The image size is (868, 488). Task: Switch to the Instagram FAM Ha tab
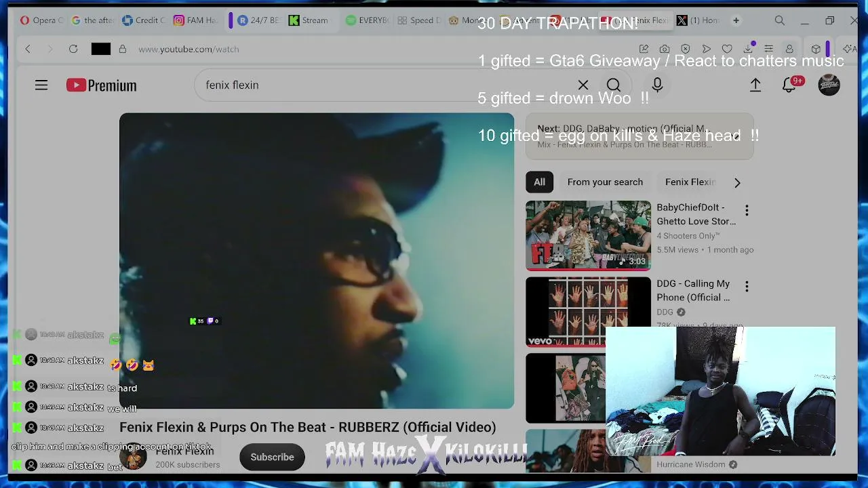coord(195,20)
